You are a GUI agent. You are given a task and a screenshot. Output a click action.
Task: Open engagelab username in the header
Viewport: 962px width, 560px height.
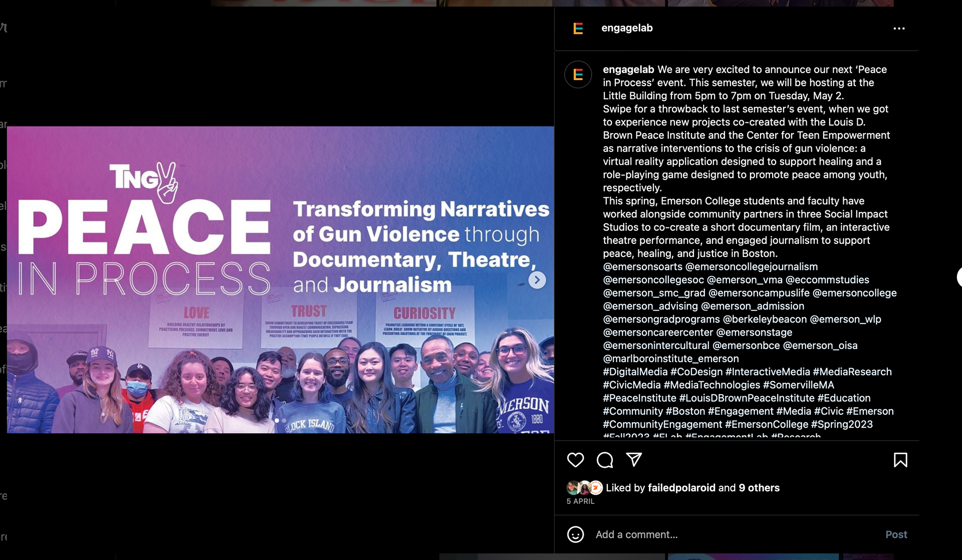click(627, 28)
